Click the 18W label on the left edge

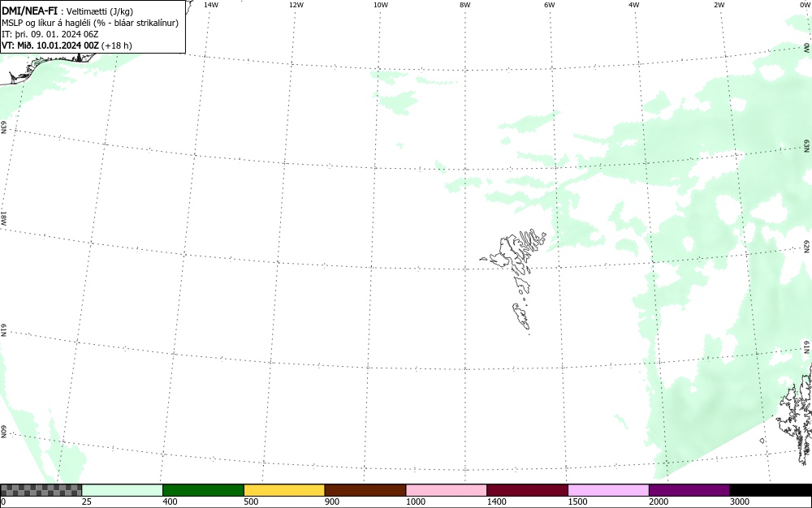click(x=3, y=217)
